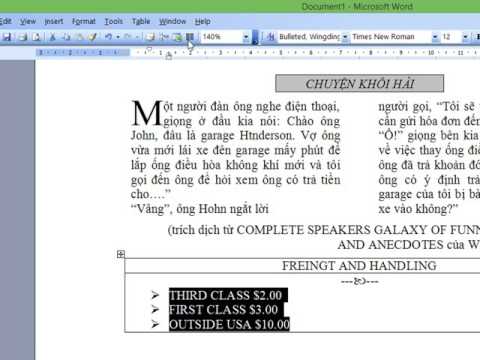Open the Styles and Formatting pane icon
This screenshot has width=480, height=360.
tap(271, 37)
